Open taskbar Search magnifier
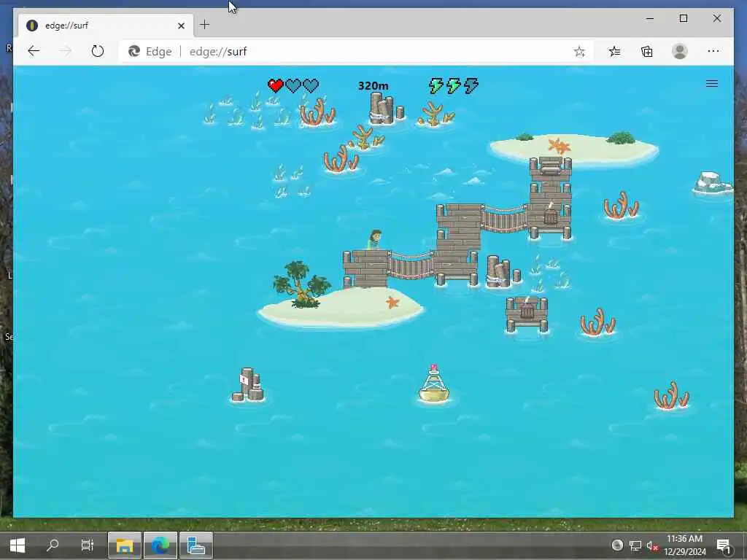Image resolution: width=747 pixels, height=560 pixels. point(53,545)
